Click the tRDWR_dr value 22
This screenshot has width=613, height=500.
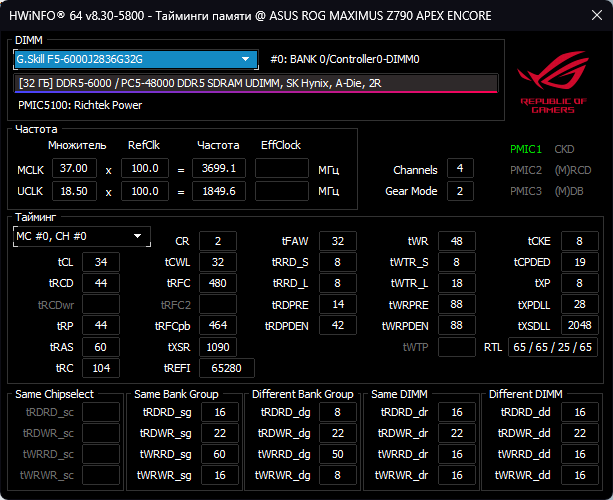pos(457,433)
